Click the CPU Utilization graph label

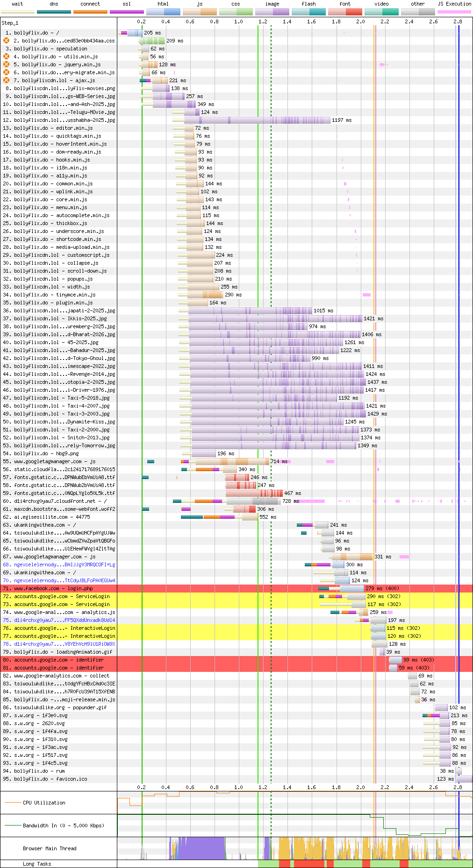pyautogui.click(x=44, y=803)
